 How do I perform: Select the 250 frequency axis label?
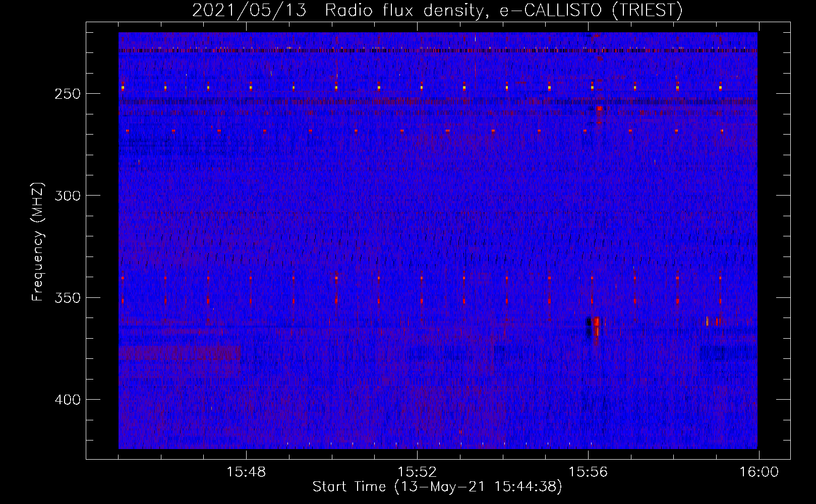68,94
